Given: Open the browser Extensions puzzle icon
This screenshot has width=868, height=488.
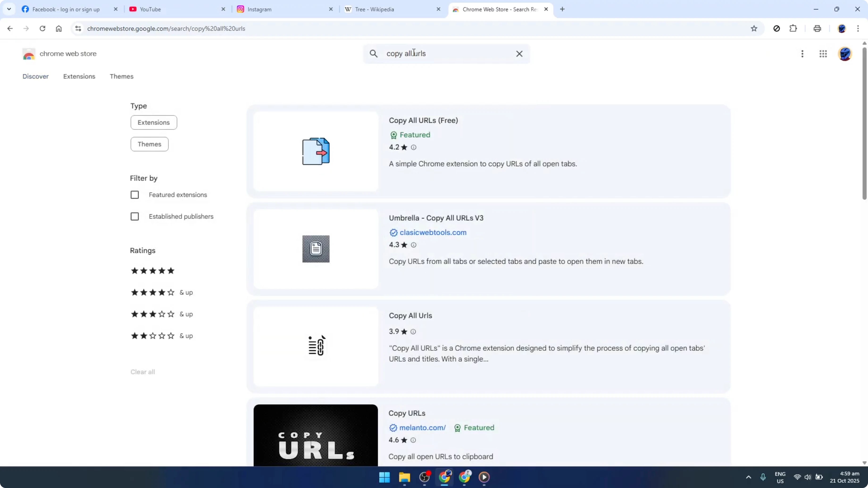Looking at the screenshot, I should pyautogui.click(x=793, y=29).
